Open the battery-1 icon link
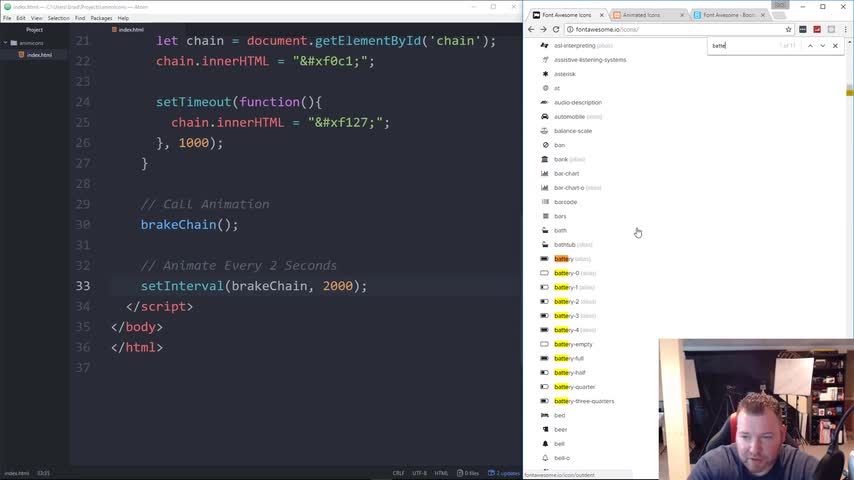The height and width of the screenshot is (480, 854). [x=565, y=287]
